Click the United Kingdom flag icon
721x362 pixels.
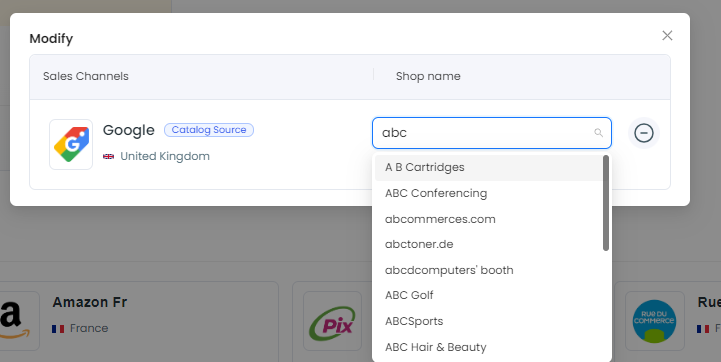[x=109, y=156]
